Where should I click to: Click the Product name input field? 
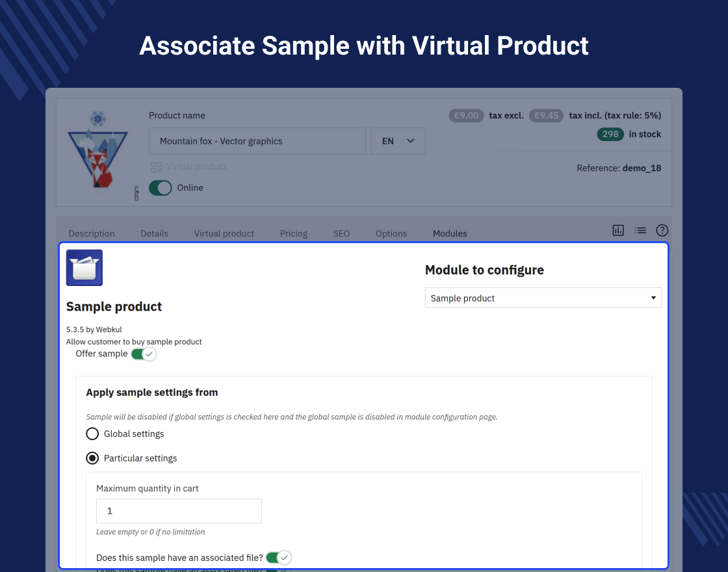coord(257,141)
